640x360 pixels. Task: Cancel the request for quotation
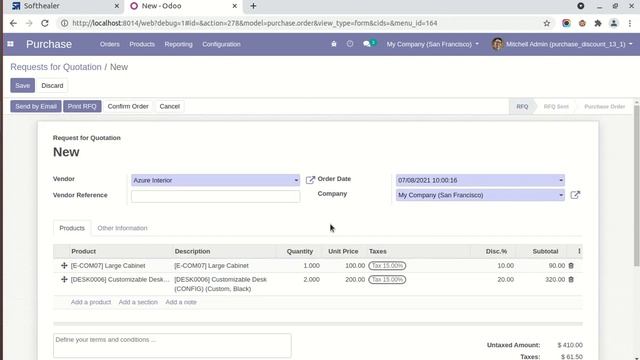point(170,107)
